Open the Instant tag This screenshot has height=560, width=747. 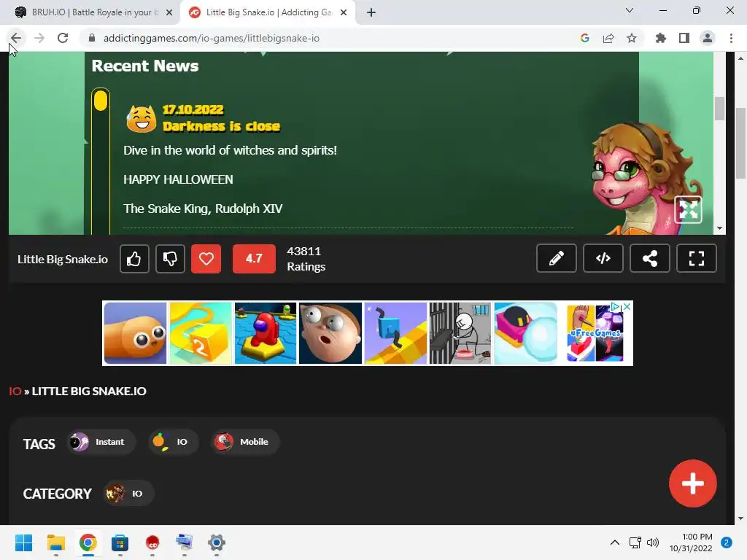pos(101,442)
